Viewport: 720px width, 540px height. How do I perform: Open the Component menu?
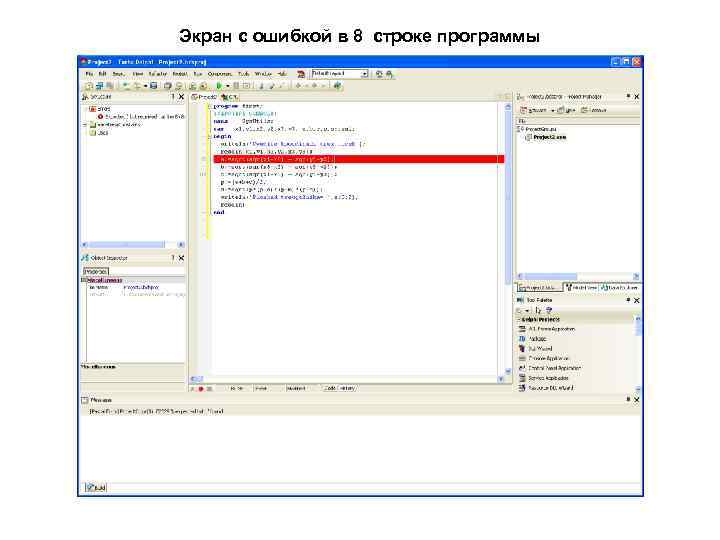[219, 74]
